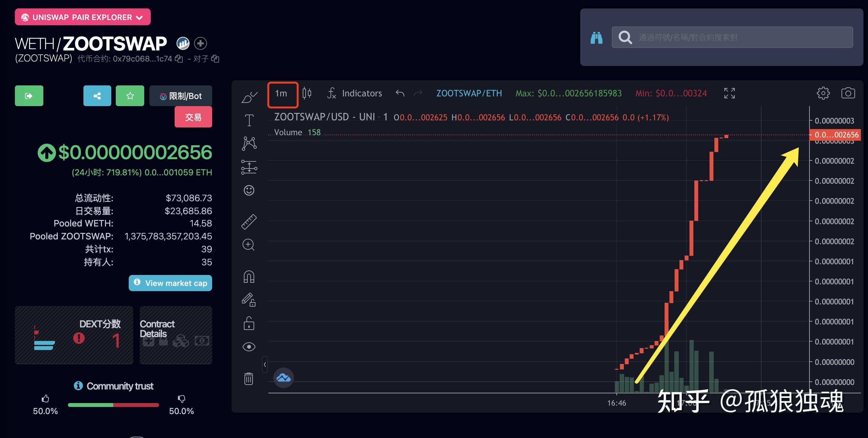Add pair to favorites with star button

(130, 96)
